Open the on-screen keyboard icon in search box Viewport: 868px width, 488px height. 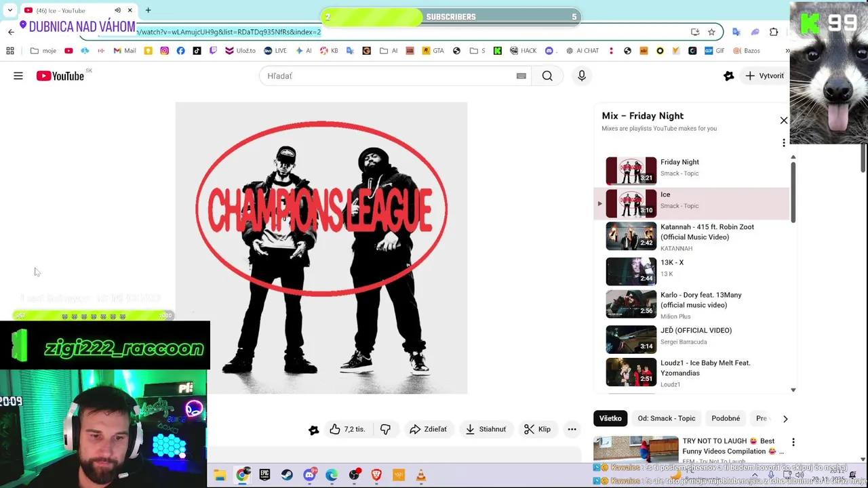[521, 76]
